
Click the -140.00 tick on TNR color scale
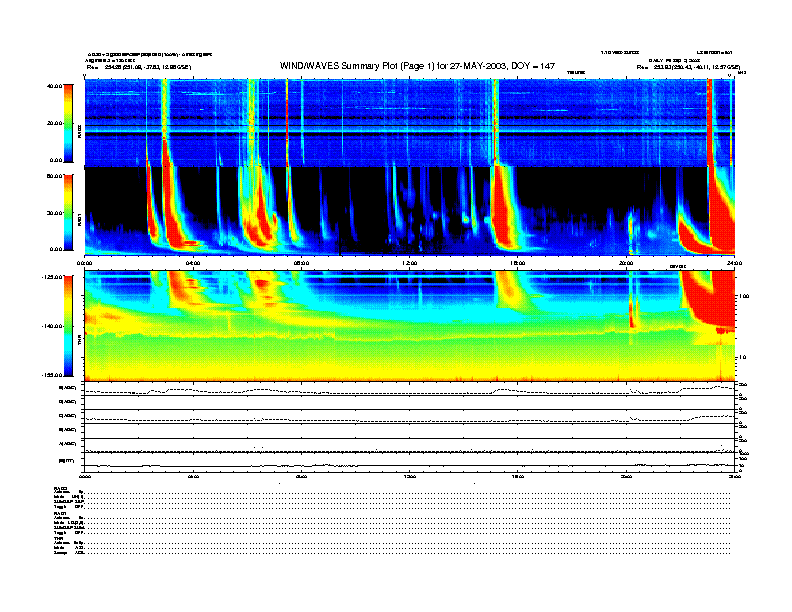(x=53, y=326)
